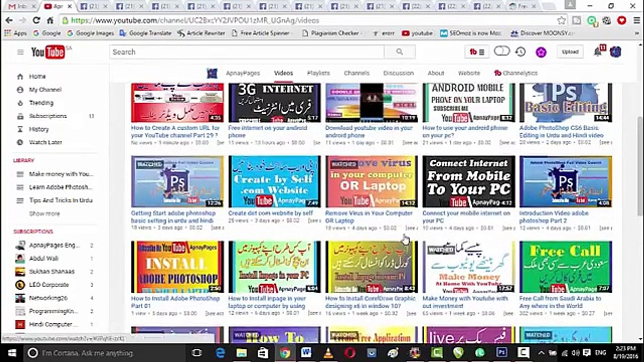This screenshot has height=362, width=644.
Task: Open the LEO Corporate subscription
Action: [x=49, y=285]
